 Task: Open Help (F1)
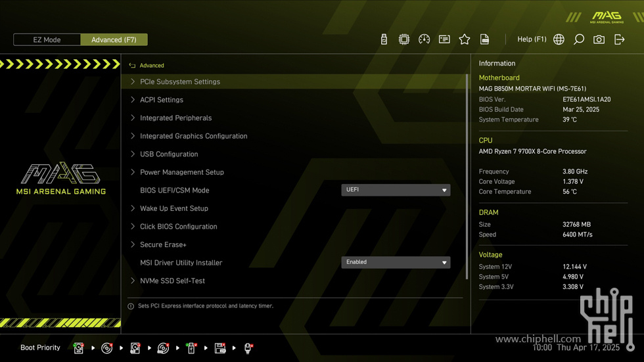[532, 39]
